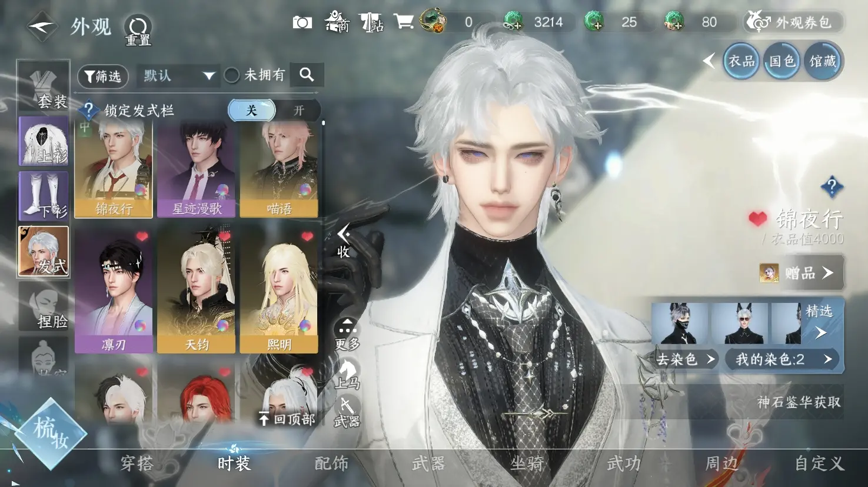Select the 上衫 category in the sidebar
Image resolution: width=868 pixels, height=487 pixels.
click(x=44, y=141)
